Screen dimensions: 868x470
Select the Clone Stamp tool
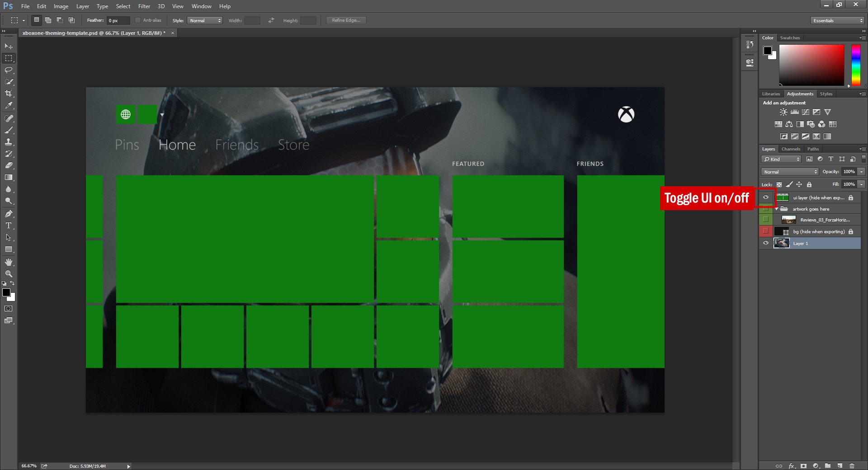pos(8,142)
